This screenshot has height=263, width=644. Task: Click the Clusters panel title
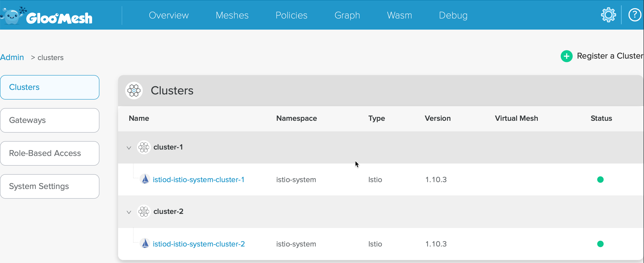pyautogui.click(x=172, y=90)
